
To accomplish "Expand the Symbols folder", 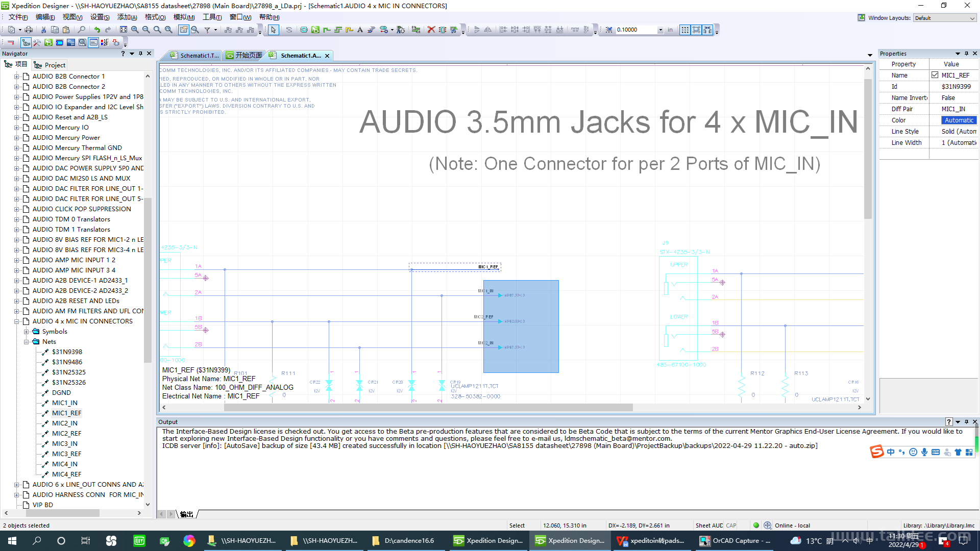I will pos(26,332).
